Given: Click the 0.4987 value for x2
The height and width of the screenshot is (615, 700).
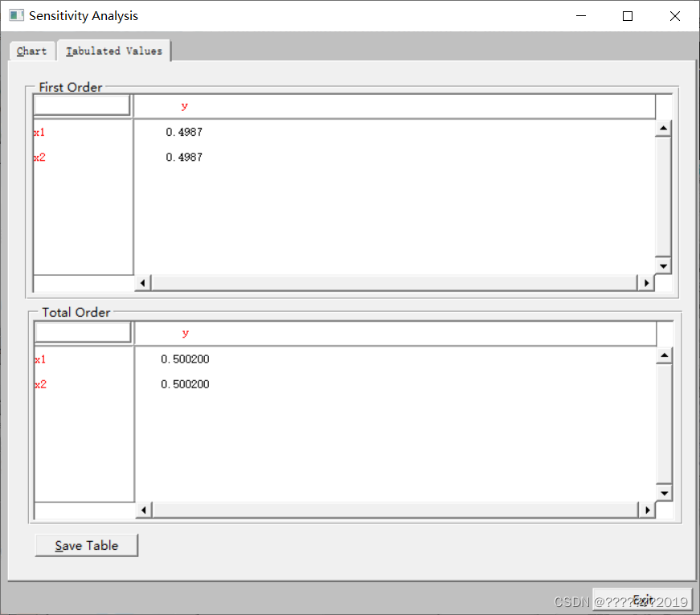Looking at the screenshot, I should (184, 158).
